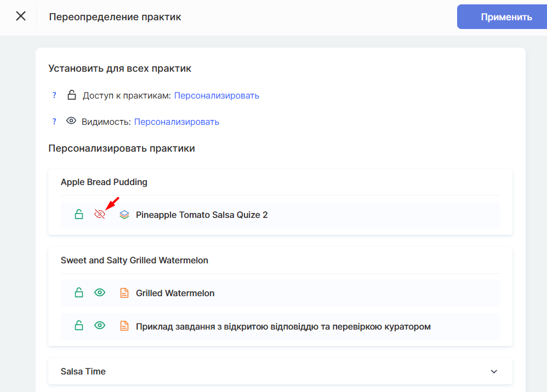Click the Персонализировать практики heading
547x392 pixels.
coord(121,148)
